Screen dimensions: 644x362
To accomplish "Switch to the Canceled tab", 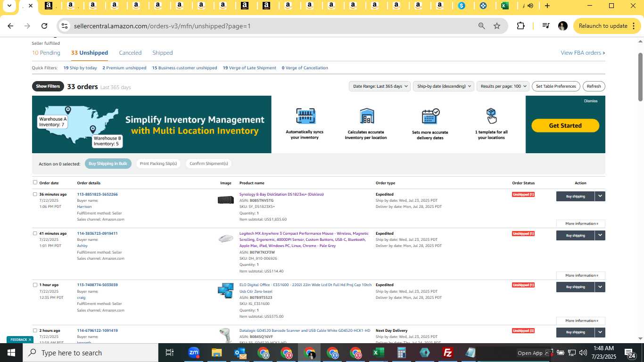I will (x=130, y=53).
